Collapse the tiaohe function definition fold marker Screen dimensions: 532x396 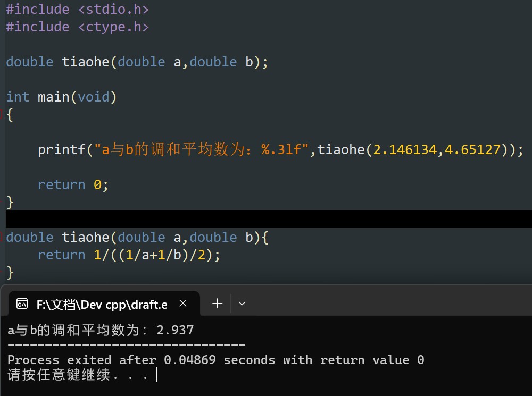click(1, 237)
